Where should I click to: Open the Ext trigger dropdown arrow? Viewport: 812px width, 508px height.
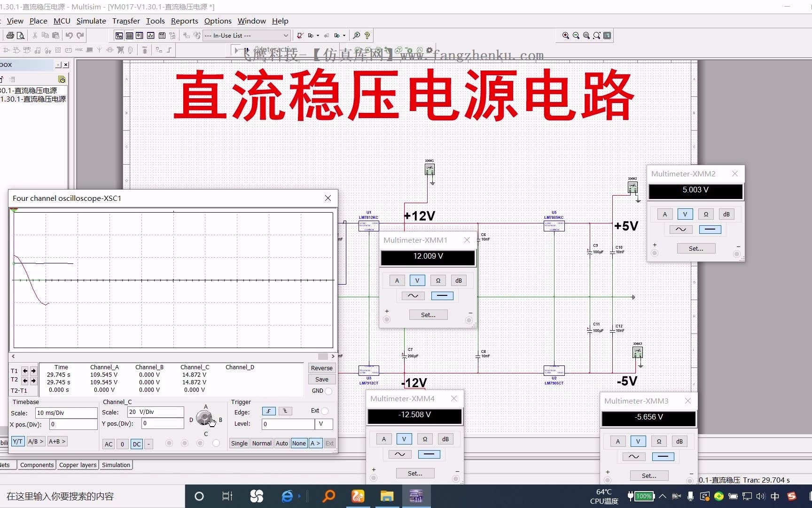pyautogui.click(x=325, y=411)
